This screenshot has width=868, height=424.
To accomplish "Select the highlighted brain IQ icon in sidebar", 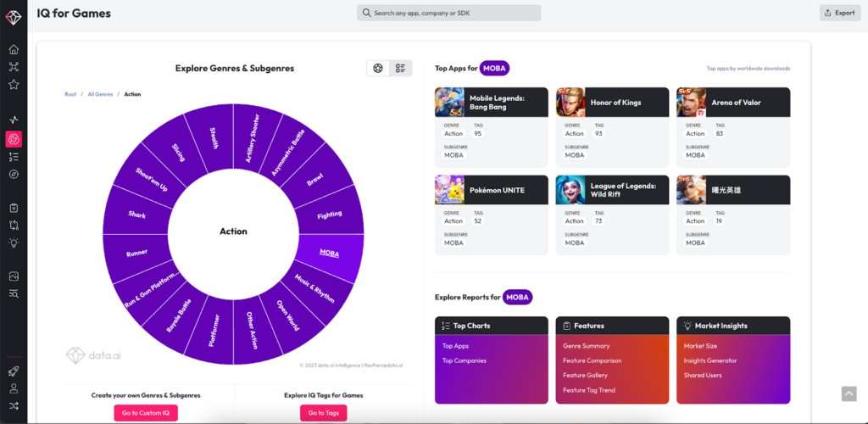I will pos(14,139).
